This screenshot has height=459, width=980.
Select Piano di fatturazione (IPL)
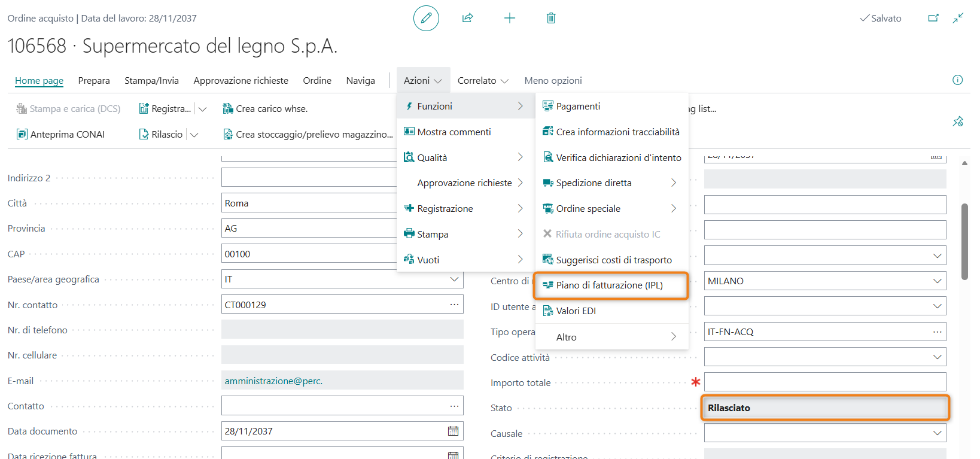coord(610,285)
